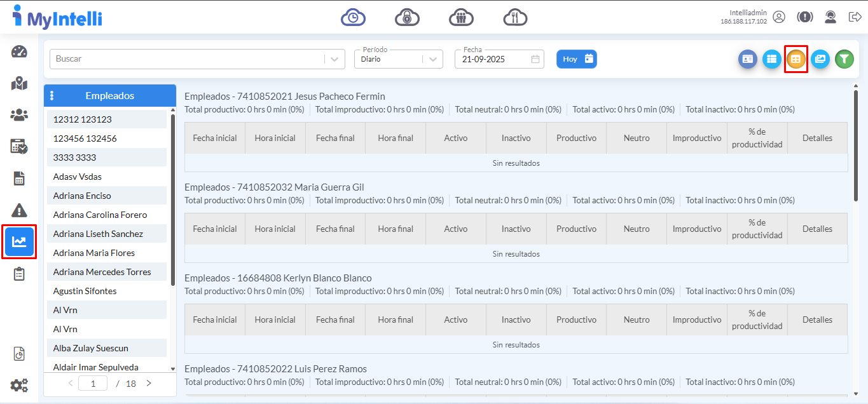The width and height of the screenshot is (868, 404).
Task: Switch to the ID card view button
Action: 747,59
